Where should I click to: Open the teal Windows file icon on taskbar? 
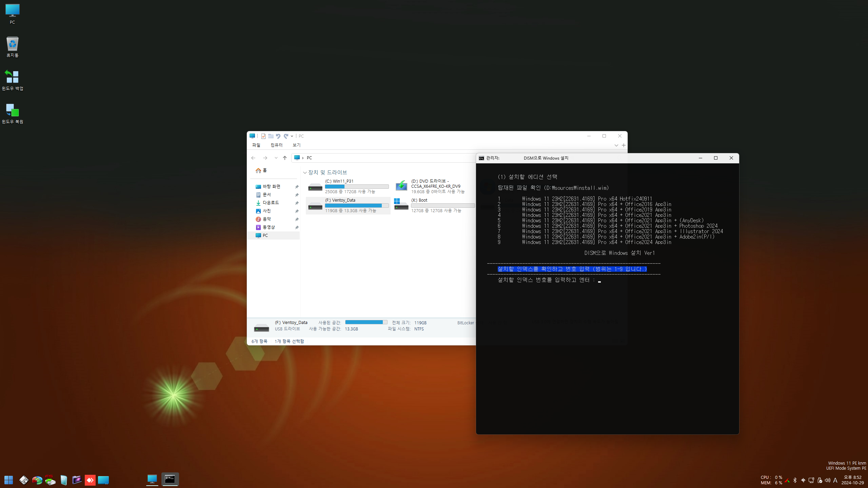pos(63,480)
